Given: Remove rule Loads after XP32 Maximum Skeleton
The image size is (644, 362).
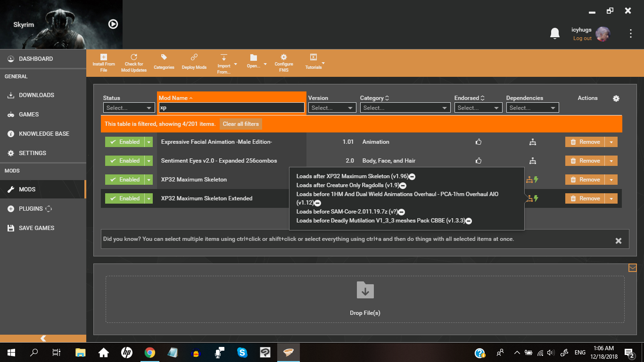Looking at the screenshot, I should tap(412, 177).
